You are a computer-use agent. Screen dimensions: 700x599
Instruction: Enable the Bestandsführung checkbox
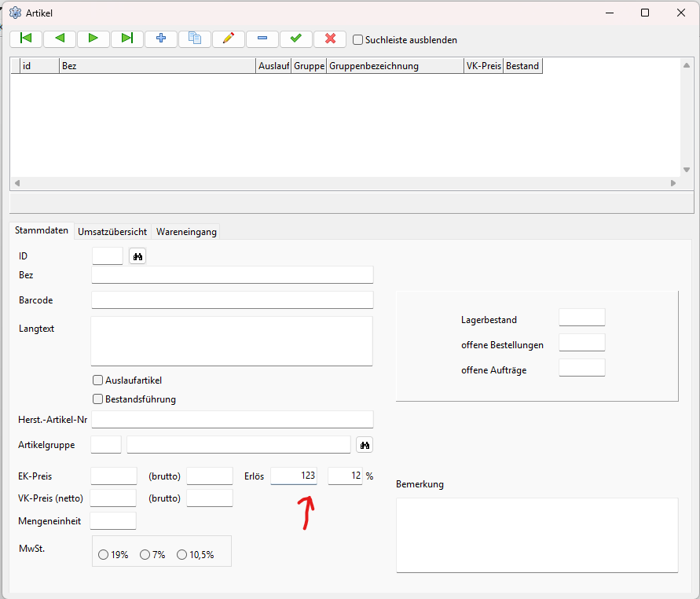tap(97, 399)
